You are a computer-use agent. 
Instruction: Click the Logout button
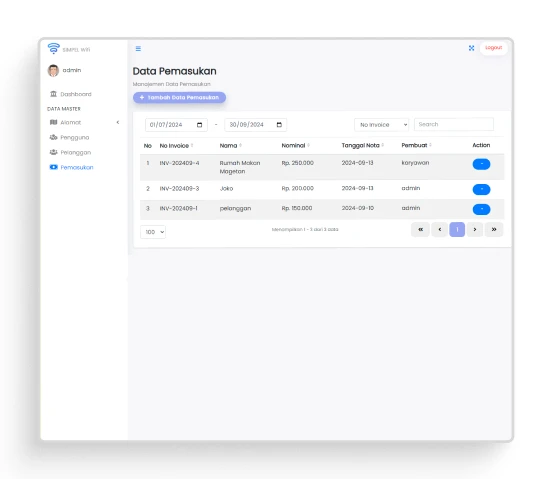(x=493, y=48)
